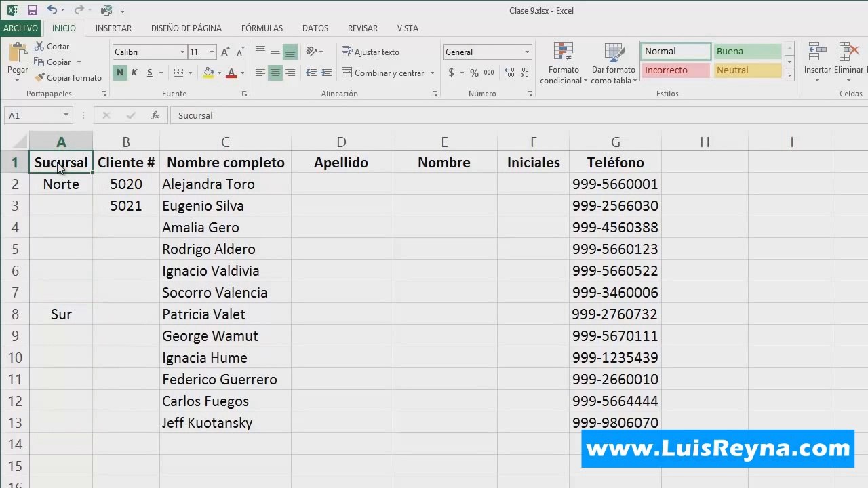868x488 pixels.
Task: Decrease font size with smaller A icon
Action: pos(241,52)
